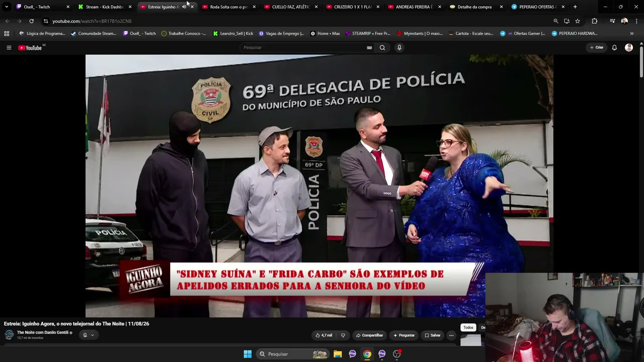Click the Salvar button

(x=432, y=335)
